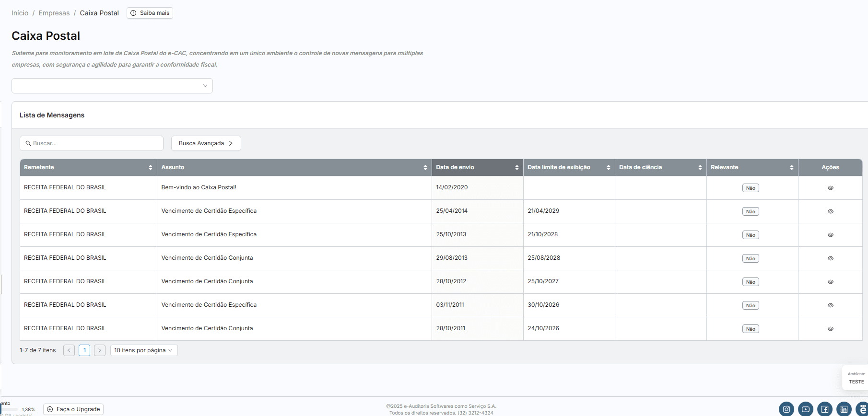Go to previous page arrow
Viewport: 868px width, 416px height.
point(69,350)
